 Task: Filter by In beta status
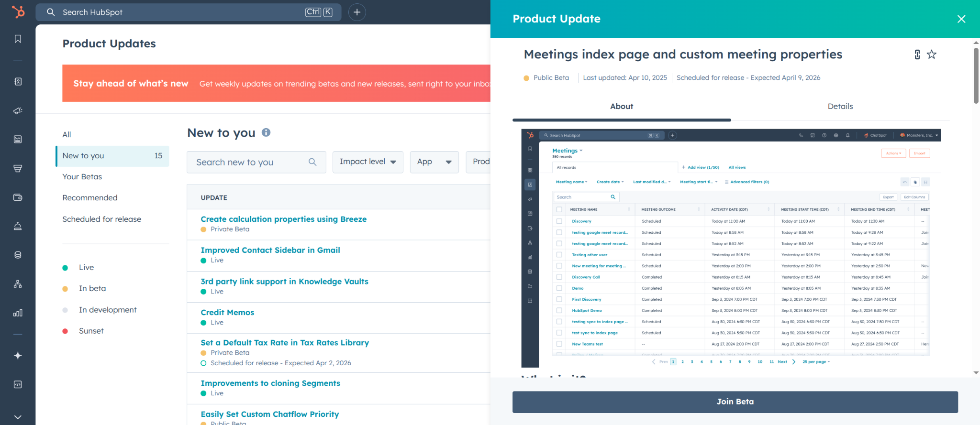(92, 289)
